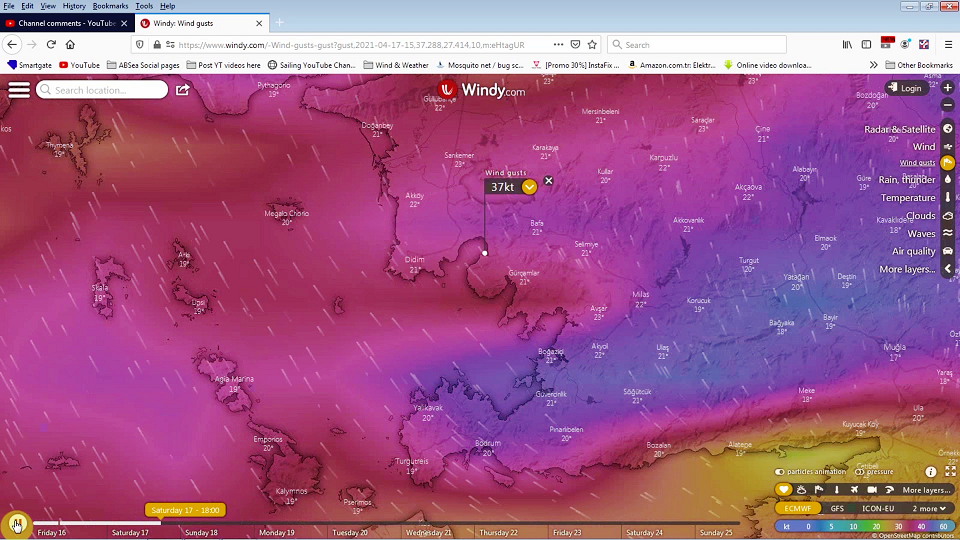Image resolution: width=960 pixels, height=540 pixels.
Task: Select Radar & Satellite layer icon
Action: tap(948, 129)
